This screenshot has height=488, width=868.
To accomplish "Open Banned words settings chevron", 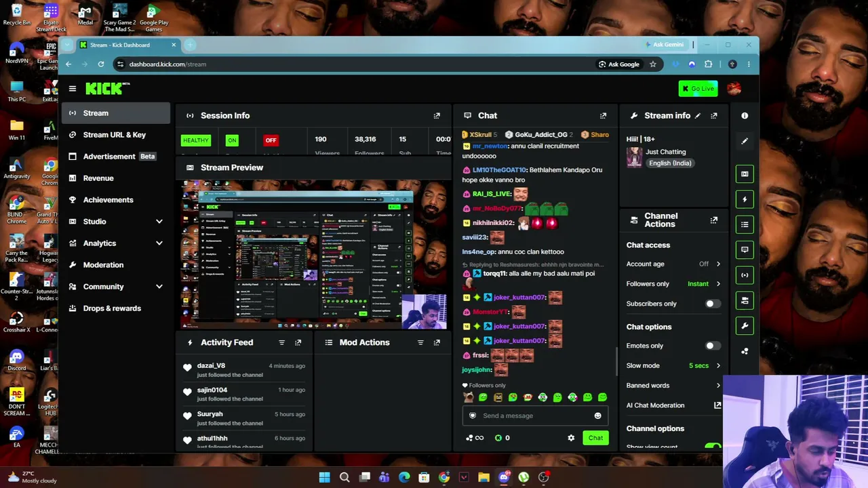I will coord(718,386).
